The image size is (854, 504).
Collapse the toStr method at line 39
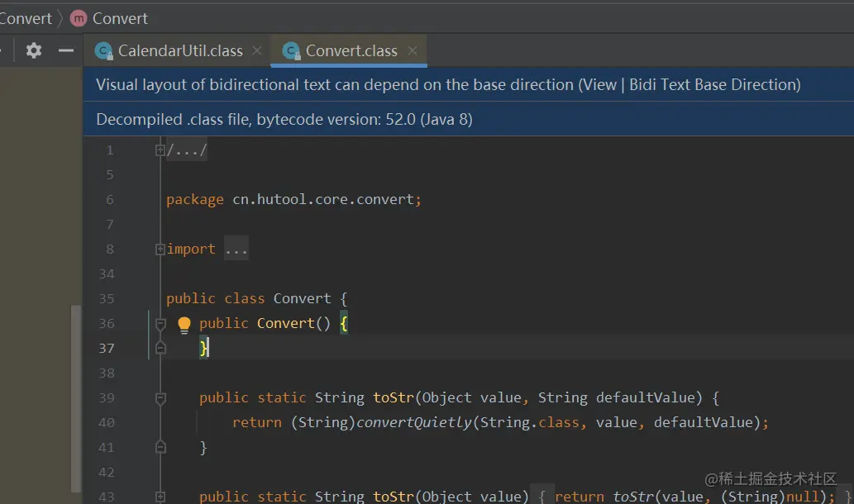(x=160, y=398)
